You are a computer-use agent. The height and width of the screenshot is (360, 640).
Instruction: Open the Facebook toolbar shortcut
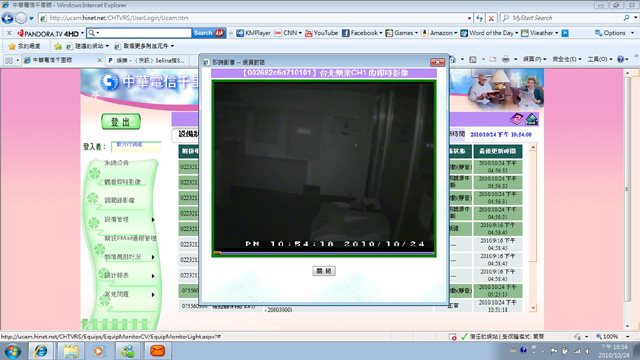point(360,33)
